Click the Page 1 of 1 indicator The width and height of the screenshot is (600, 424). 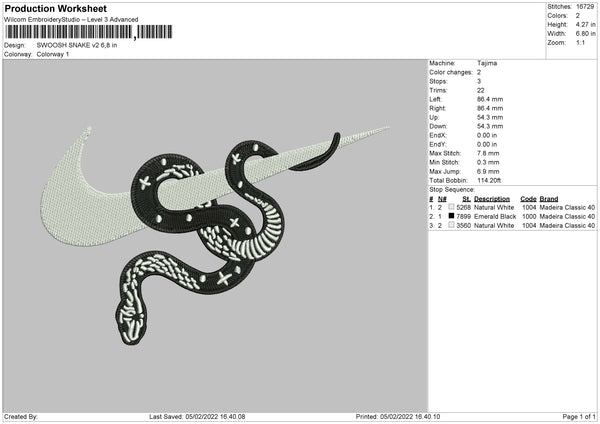[579, 416]
